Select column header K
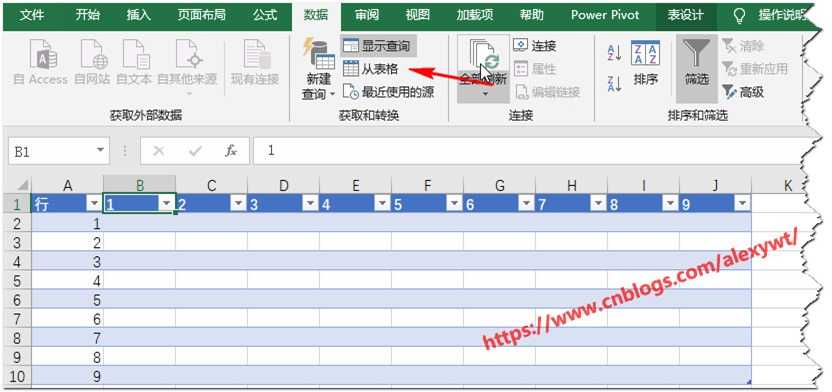832x392 pixels. [787, 185]
